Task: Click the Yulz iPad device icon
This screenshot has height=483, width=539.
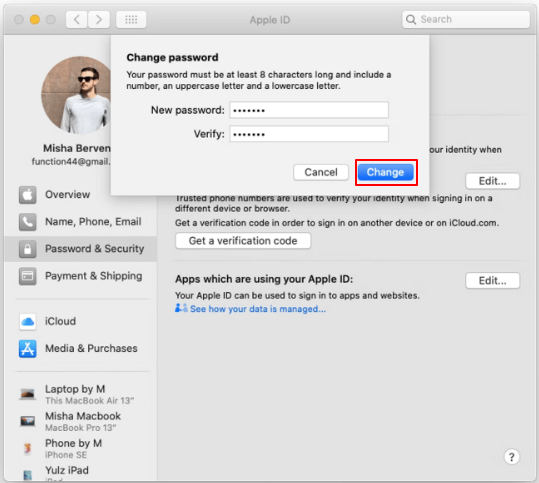Action: (x=28, y=475)
